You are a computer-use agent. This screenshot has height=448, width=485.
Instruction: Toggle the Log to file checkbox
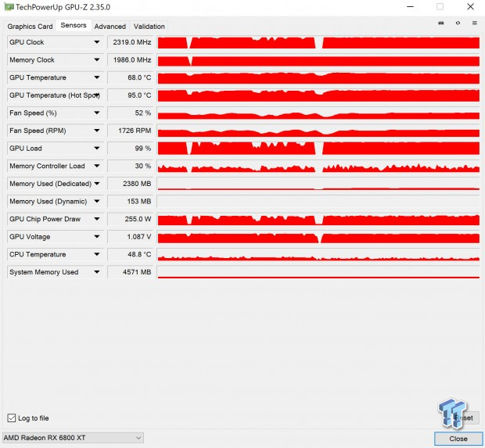click(x=12, y=418)
